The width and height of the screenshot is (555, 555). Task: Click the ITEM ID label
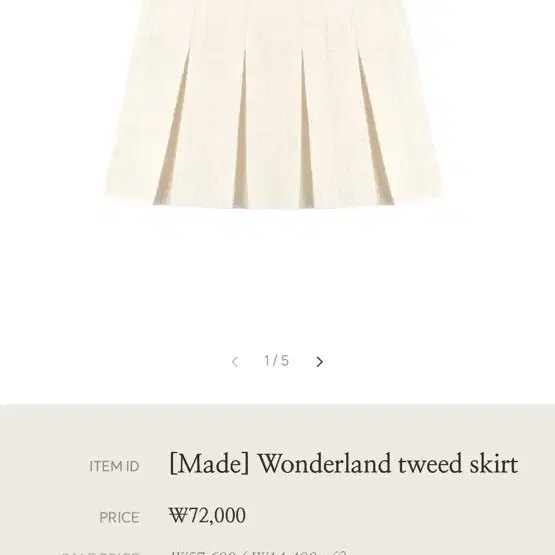pyautogui.click(x=114, y=466)
